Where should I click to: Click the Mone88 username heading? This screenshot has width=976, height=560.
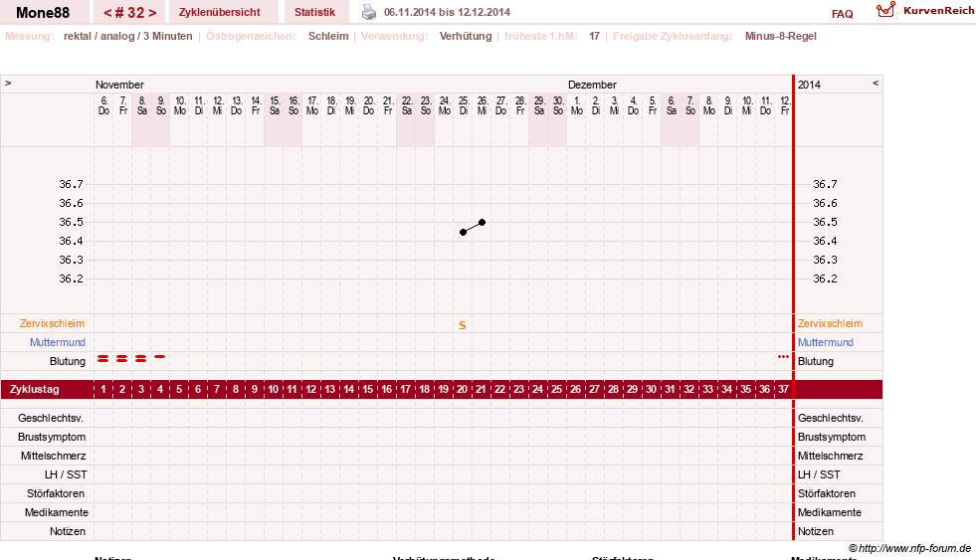coord(43,13)
